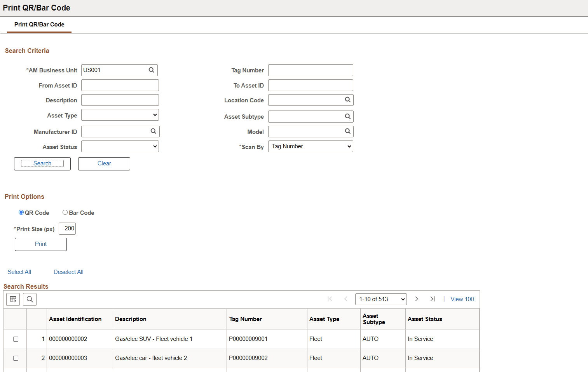
Task: Jump to last page of results
Action: 432,299
